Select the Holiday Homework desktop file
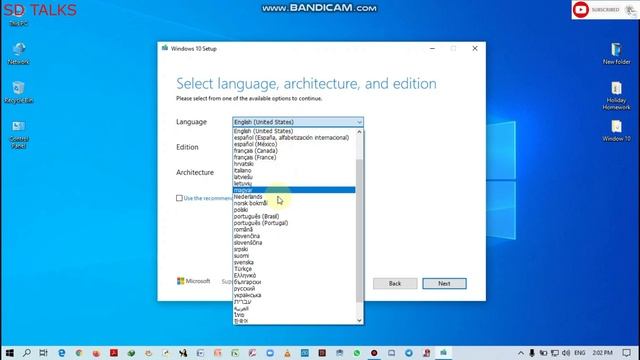The height and width of the screenshot is (360, 640). click(616, 96)
